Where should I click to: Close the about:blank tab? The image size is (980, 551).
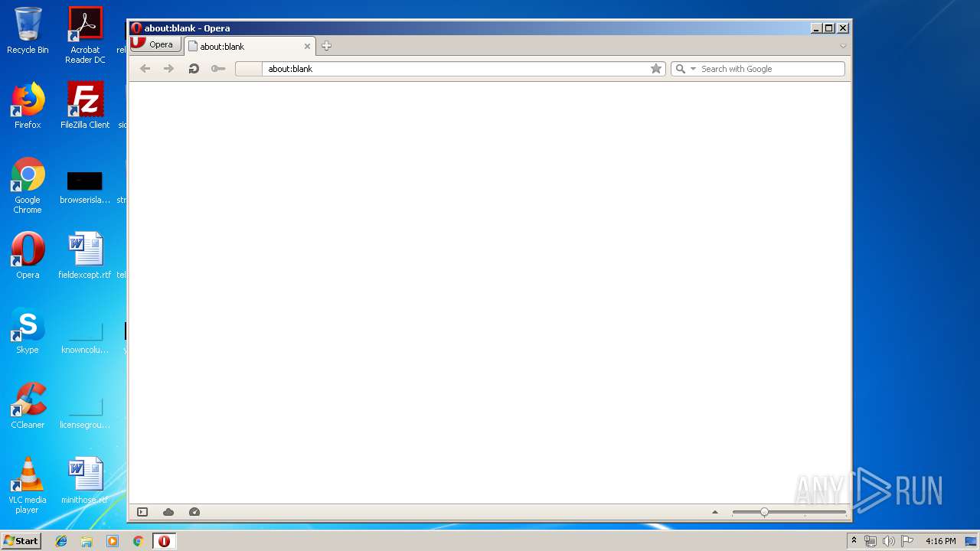tap(307, 46)
